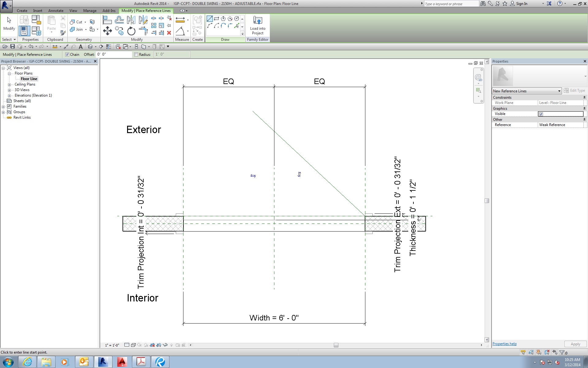The width and height of the screenshot is (588, 368).
Task: Open the Properties help link
Action: (504, 344)
